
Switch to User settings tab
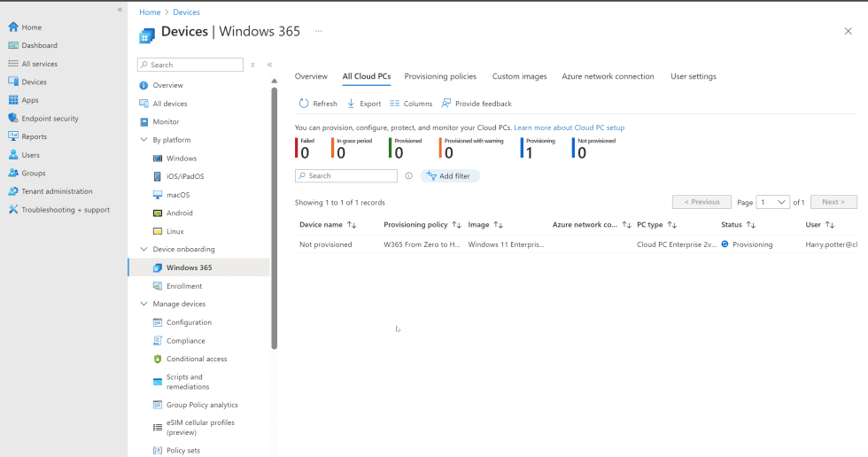[x=693, y=76]
